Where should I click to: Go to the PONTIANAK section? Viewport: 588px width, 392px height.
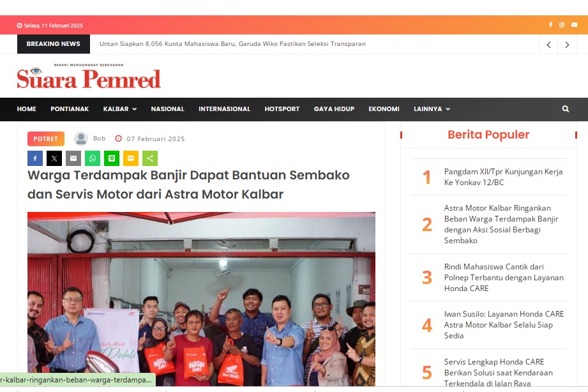click(70, 109)
